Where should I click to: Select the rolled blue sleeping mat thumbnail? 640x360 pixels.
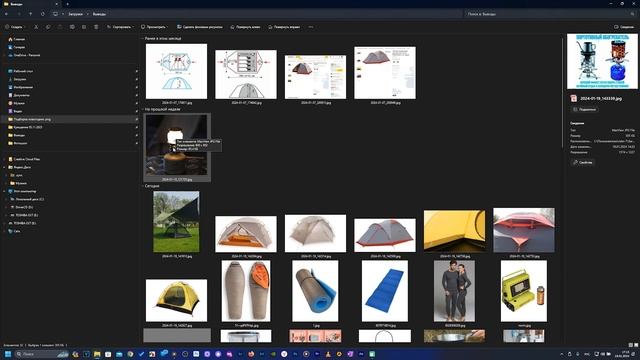click(315, 291)
